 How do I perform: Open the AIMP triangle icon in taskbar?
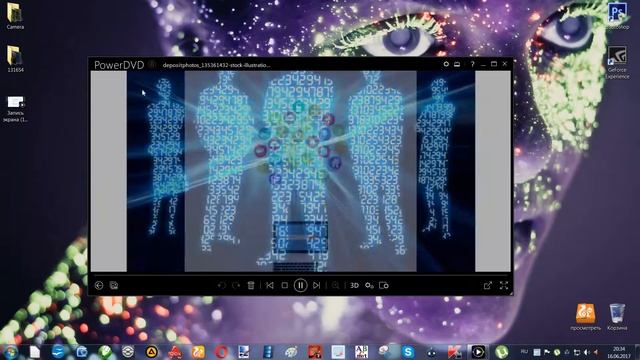tap(151, 352)
